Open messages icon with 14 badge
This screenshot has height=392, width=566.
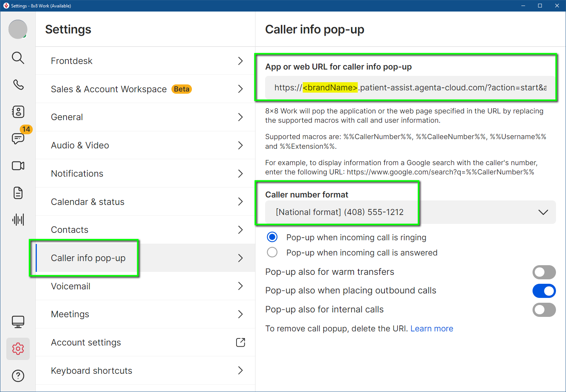click(x=18, y=138)
